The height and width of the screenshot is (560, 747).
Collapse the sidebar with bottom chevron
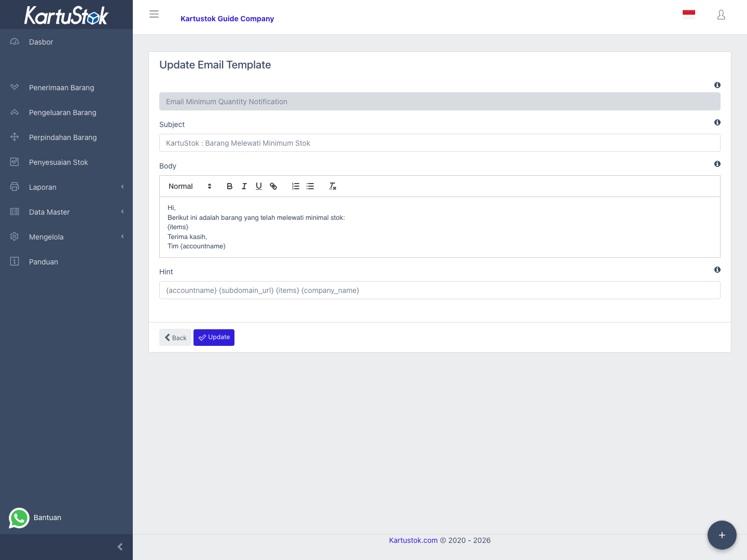[x=120, y=547]
